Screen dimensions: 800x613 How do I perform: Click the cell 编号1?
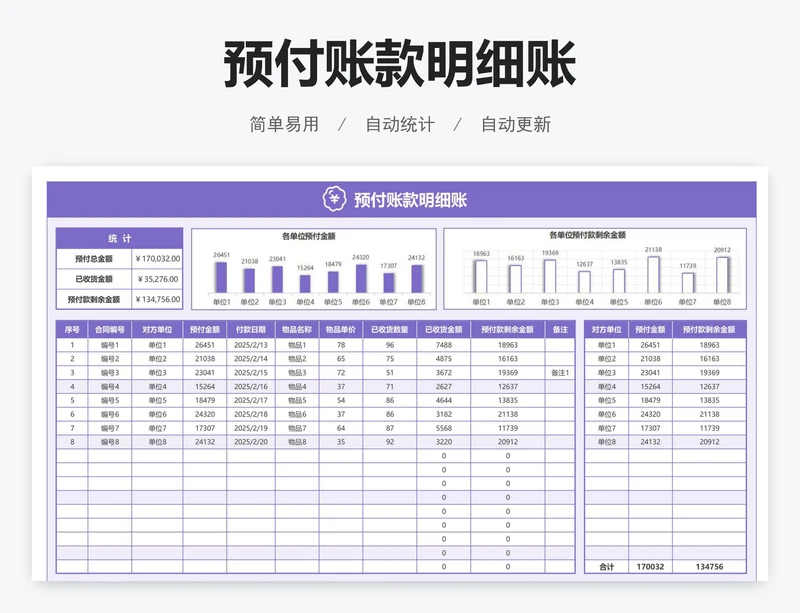(110, 345)
